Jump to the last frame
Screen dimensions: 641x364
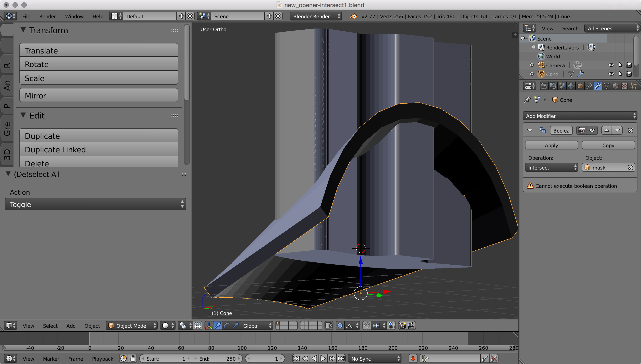click(x=341, y=358)
